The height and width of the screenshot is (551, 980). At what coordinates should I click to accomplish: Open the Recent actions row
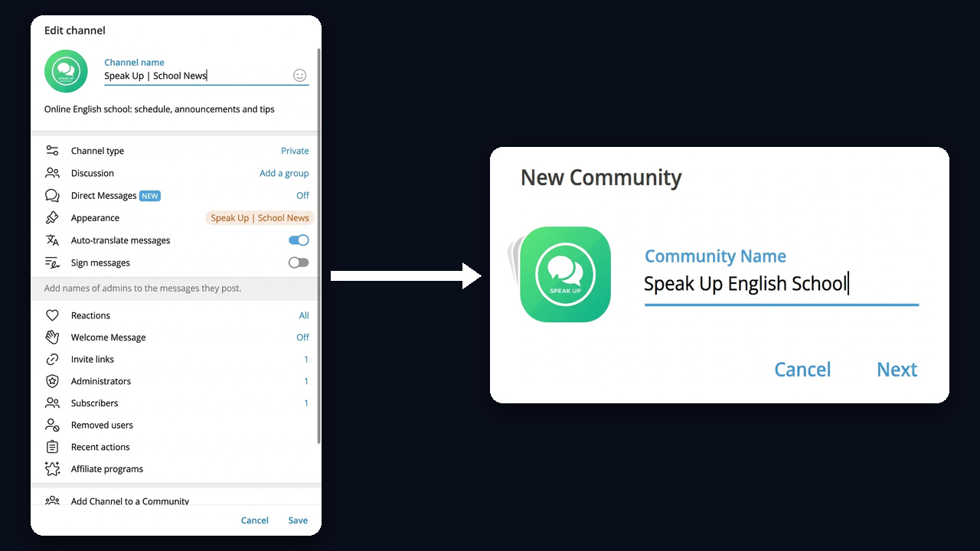[176, 447]
